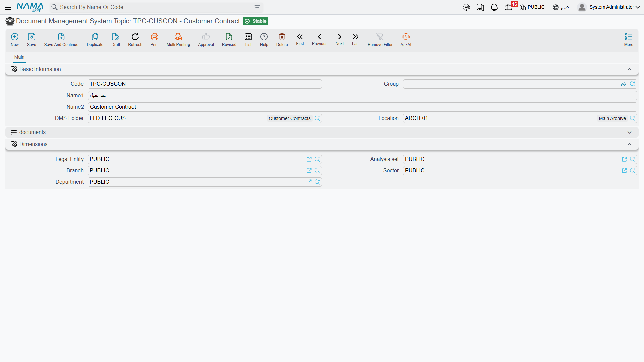Open the chat messages icon
The height and width of the screenshot is (362, 644).
click(480, 7)
